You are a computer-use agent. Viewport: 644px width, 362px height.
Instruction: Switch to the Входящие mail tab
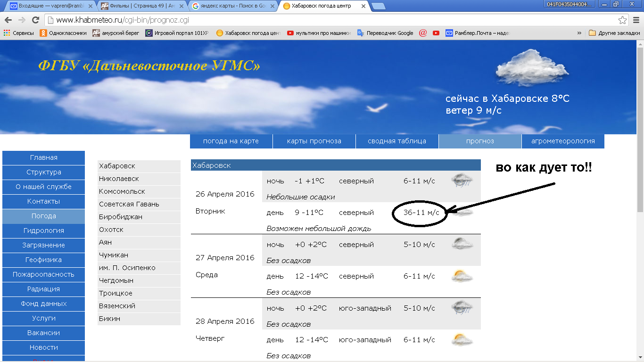coord(50,6)
